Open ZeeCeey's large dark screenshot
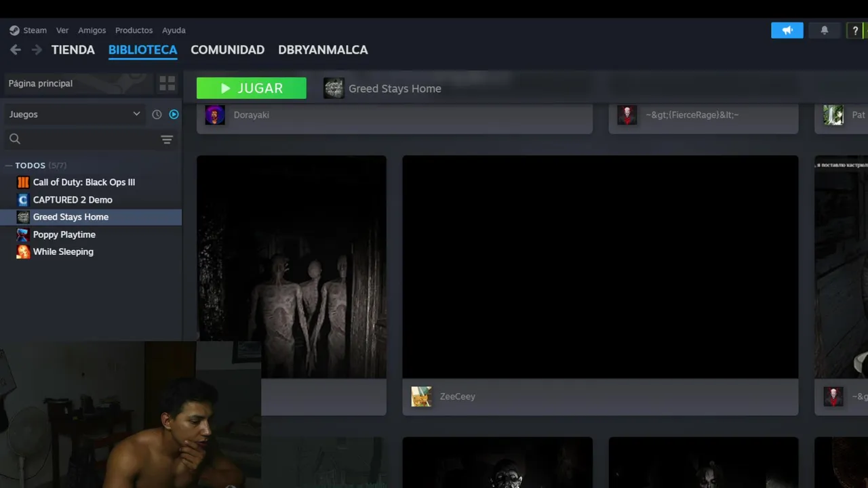This screenshot has height=488, width=868. (600, 267)
